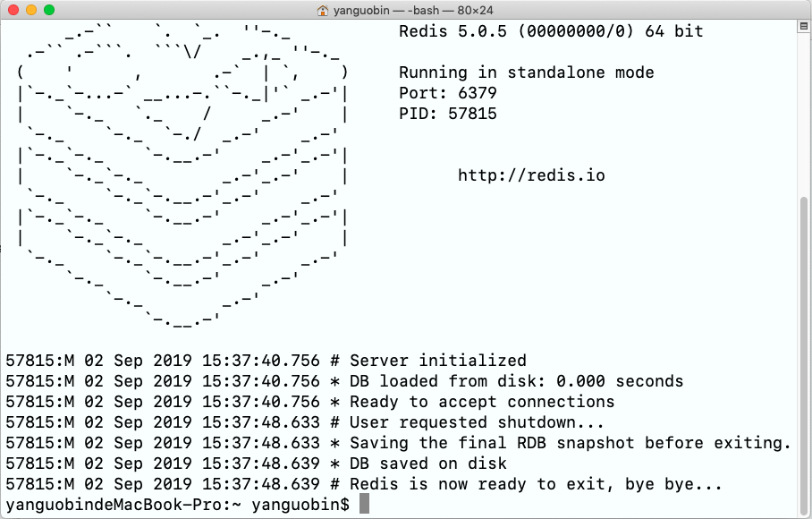Click the 'User requested shutdown...' log line
Image resolution: width=812 pixels, height=519 pixels.
click(x=305, y=422)
